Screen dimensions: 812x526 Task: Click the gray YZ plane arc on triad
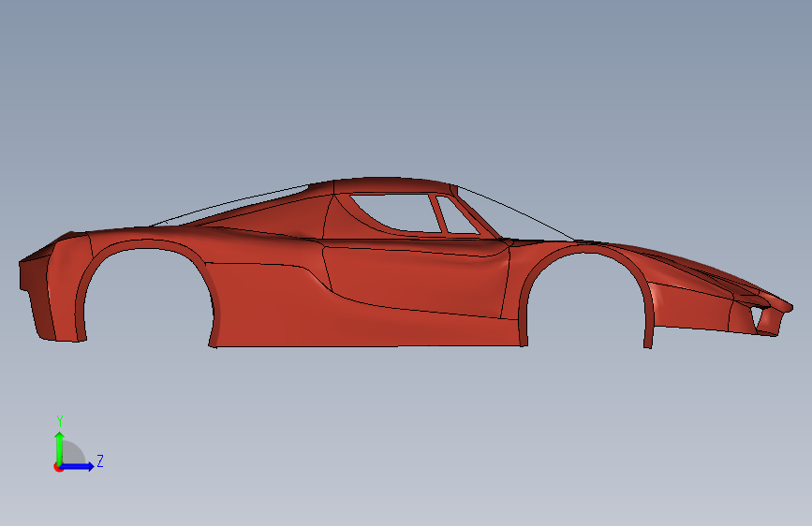tap(74, 453)
